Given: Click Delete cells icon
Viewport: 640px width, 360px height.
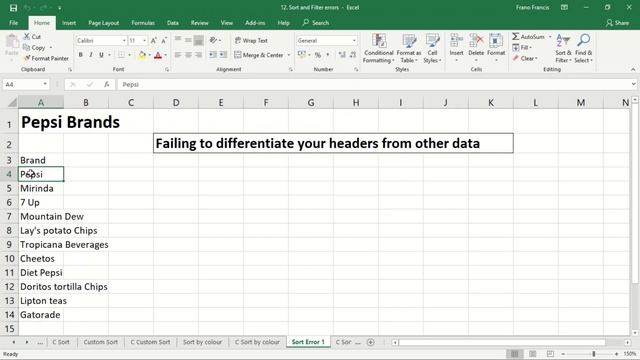Looking at the screenshot, I should click(476, 41).
